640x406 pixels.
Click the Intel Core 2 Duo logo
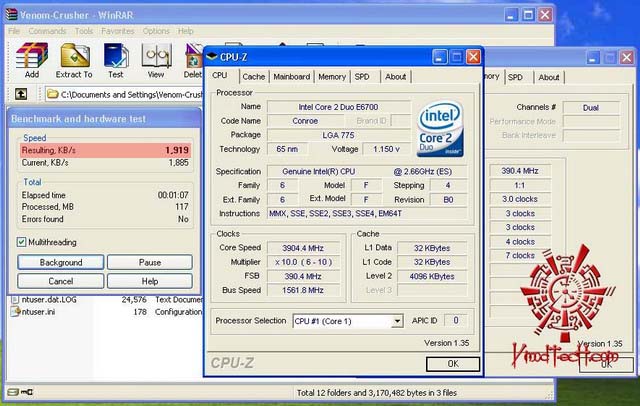[440, 128]
